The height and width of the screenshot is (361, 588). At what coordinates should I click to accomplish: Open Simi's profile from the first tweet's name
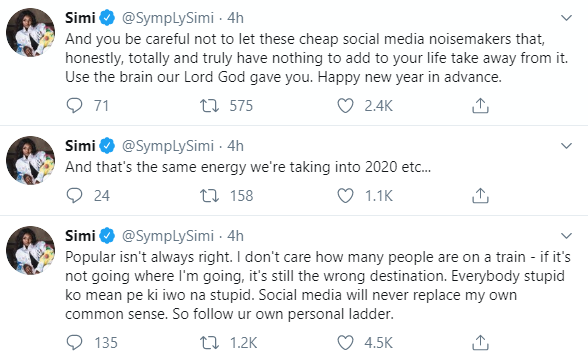click(x=80, y=18)
